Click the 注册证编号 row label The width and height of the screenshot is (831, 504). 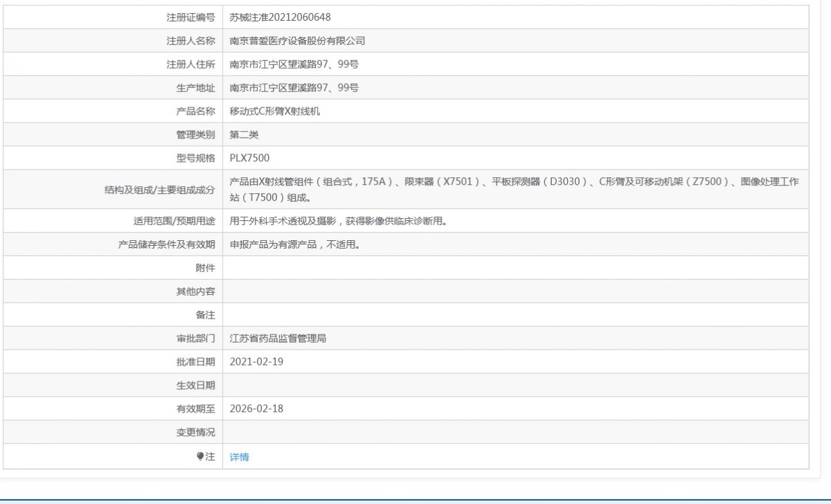[x=191, y=17]
